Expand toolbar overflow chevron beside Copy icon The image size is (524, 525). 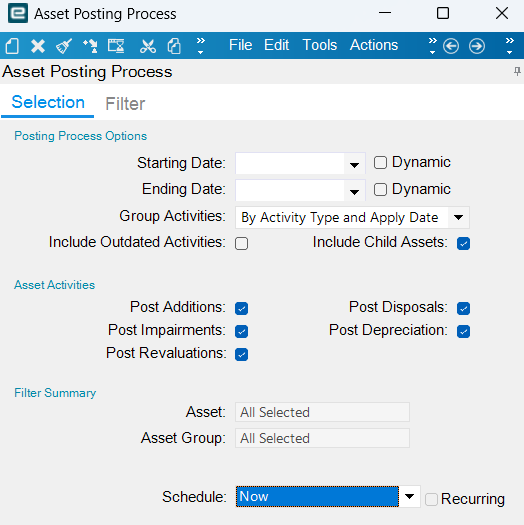tap(200, 46)
